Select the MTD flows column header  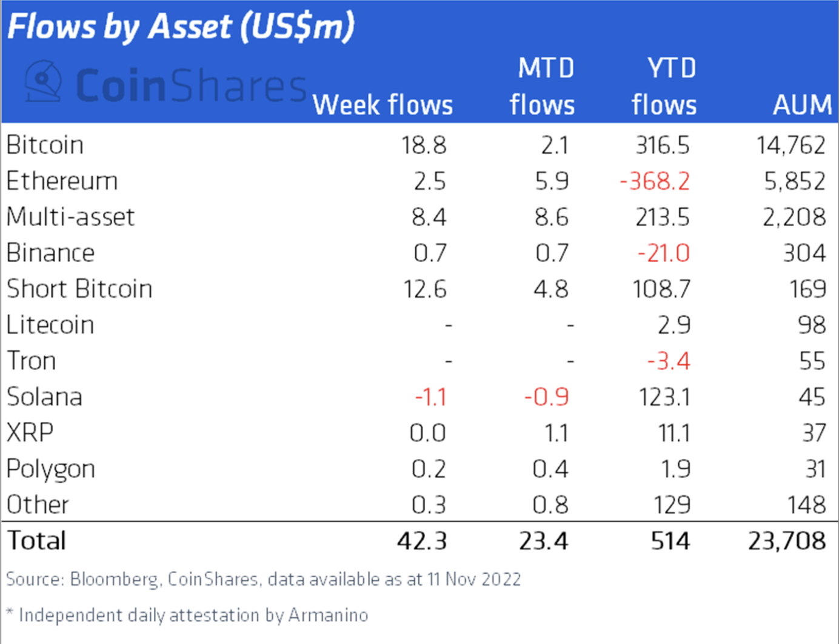click(543, 87)
